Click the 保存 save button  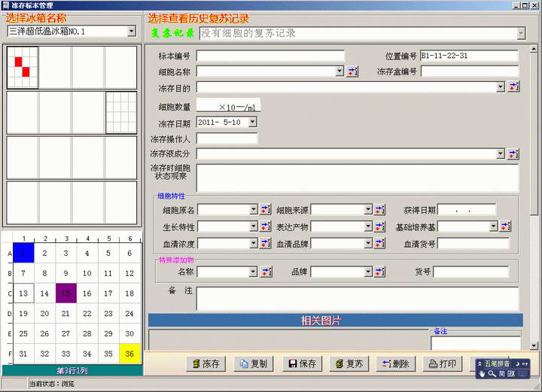click(302, 363)
